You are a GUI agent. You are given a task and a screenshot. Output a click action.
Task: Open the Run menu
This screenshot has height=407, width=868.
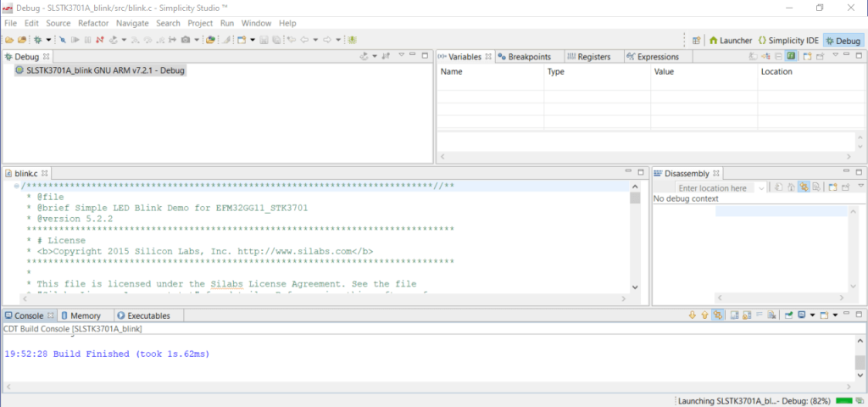click(x=227, y=23)
